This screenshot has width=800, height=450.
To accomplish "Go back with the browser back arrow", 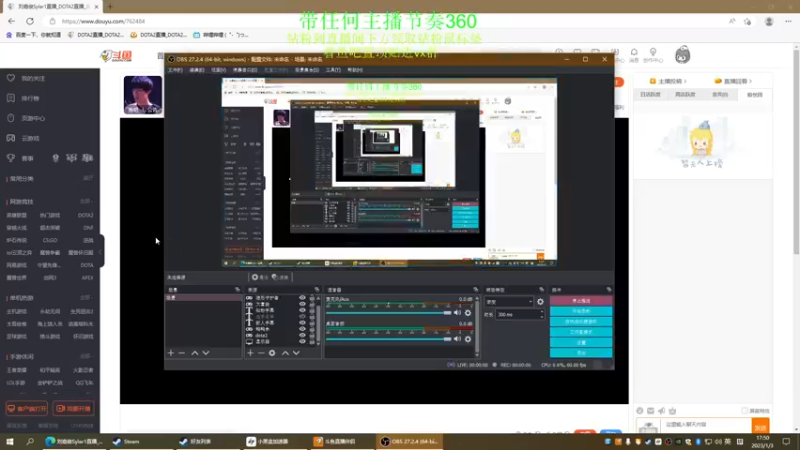I will point(11,21).
